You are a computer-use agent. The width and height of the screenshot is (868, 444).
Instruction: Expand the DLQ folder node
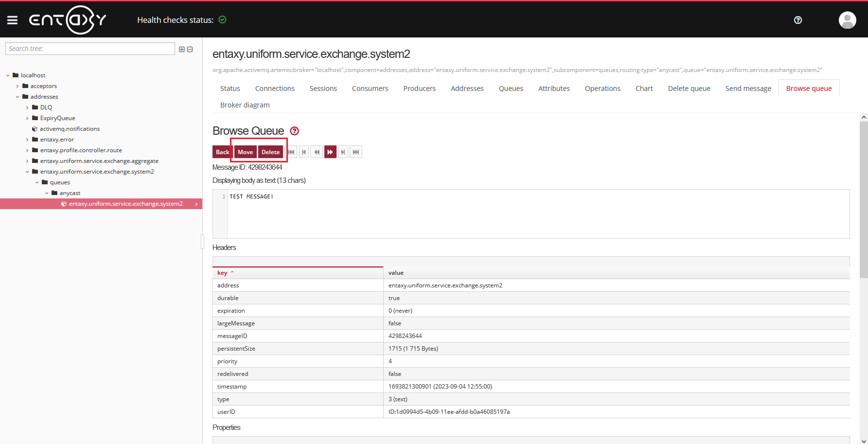click(27, 107)
